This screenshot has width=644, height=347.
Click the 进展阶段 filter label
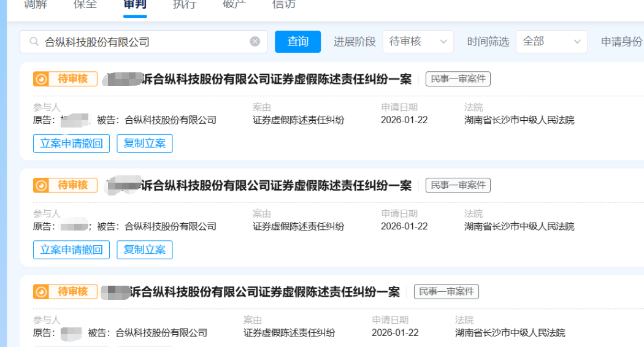point(355,42)
